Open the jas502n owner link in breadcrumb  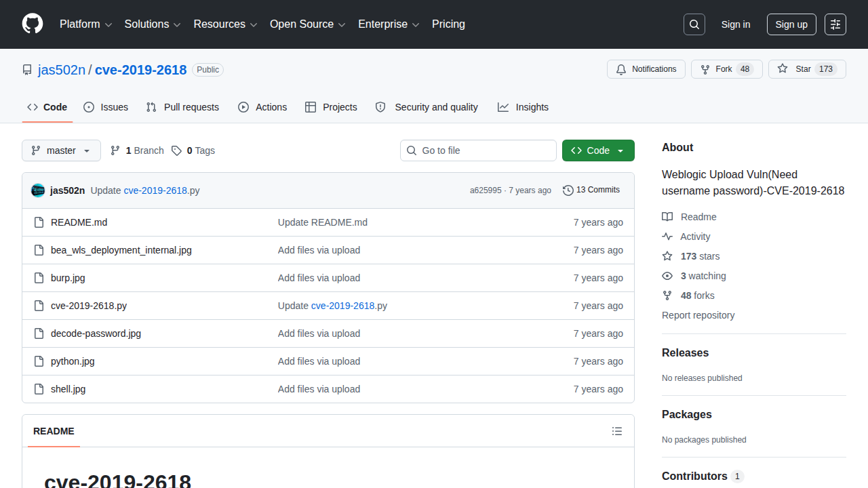(x=62, y=70)
